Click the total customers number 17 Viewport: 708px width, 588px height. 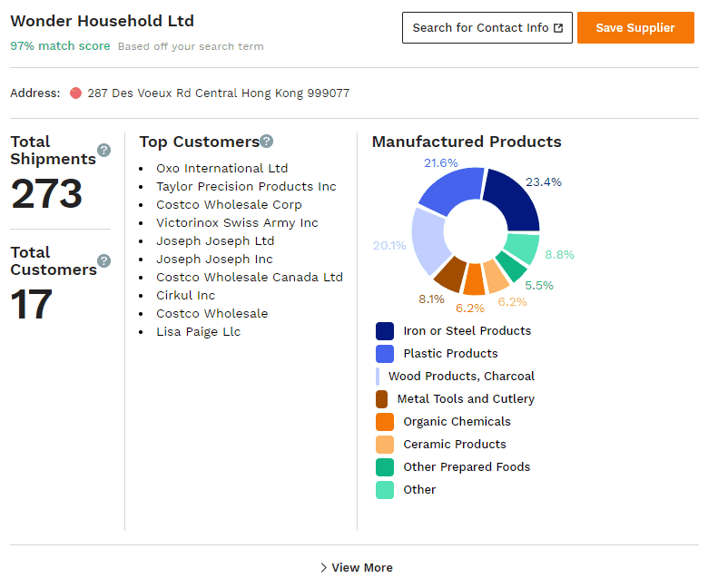tap(32, 305)
